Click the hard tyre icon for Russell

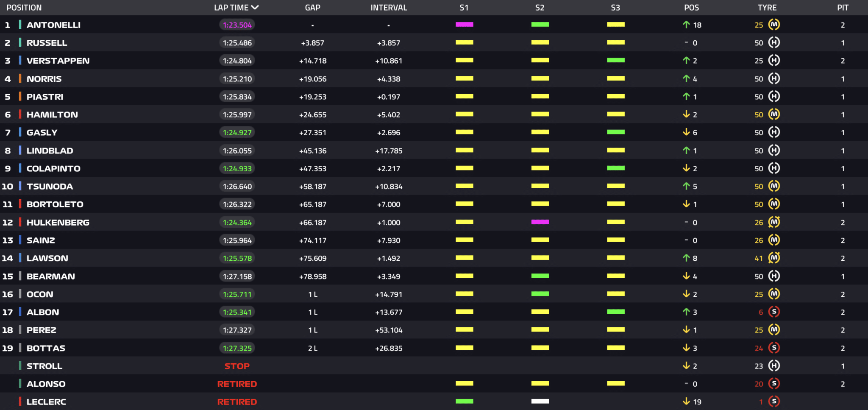[x=774, y=42]
